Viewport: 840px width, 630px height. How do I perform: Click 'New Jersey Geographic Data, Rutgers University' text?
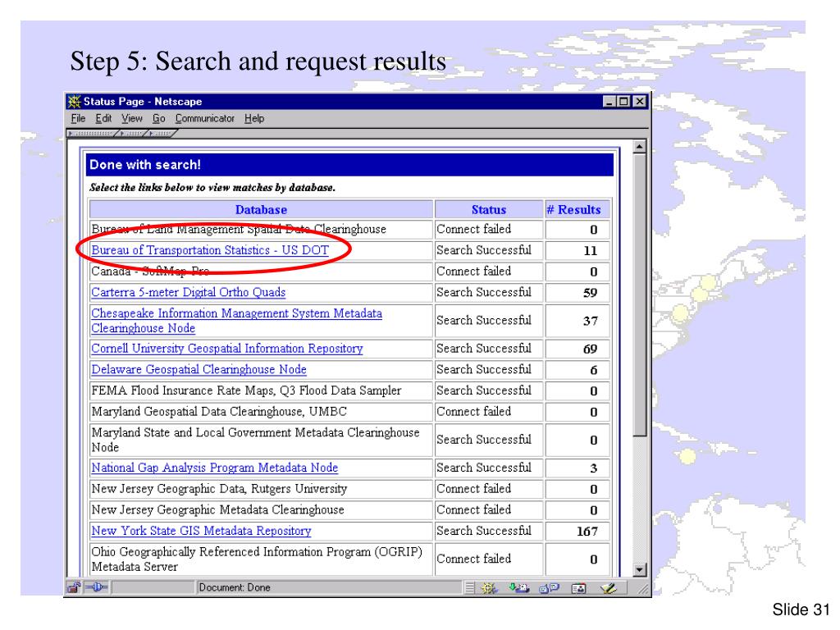point(219,489)
